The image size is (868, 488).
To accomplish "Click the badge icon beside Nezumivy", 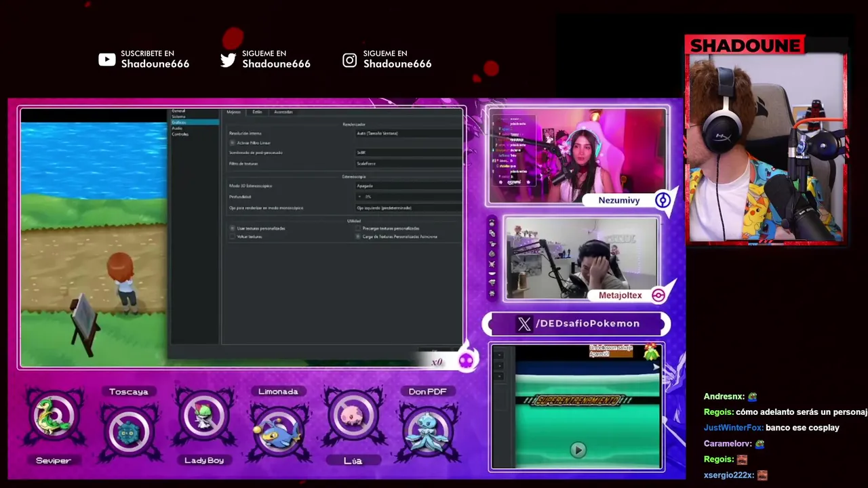I will pos(662,200).
